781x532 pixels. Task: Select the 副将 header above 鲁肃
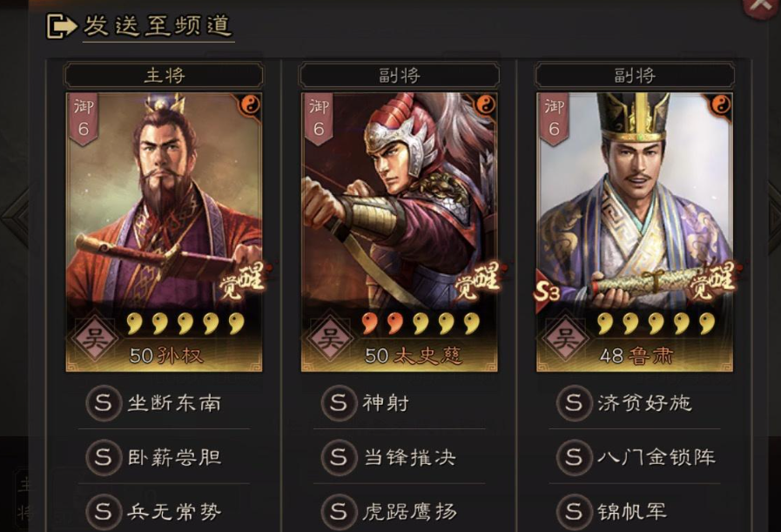pyautogui.click(x=635, y=76)
